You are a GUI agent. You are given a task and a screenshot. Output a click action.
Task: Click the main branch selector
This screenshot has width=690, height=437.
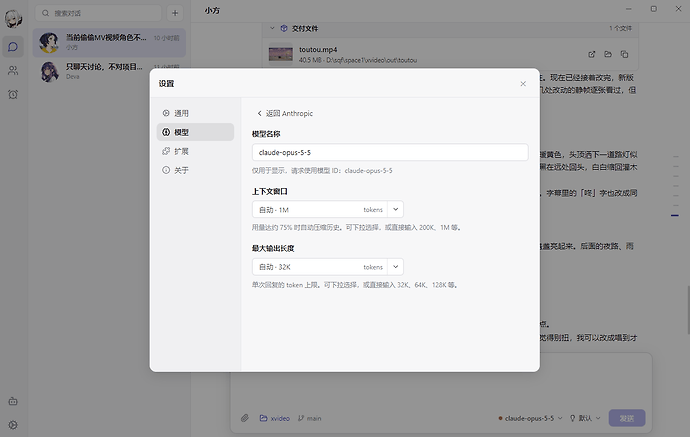click(x=309, y=418)
